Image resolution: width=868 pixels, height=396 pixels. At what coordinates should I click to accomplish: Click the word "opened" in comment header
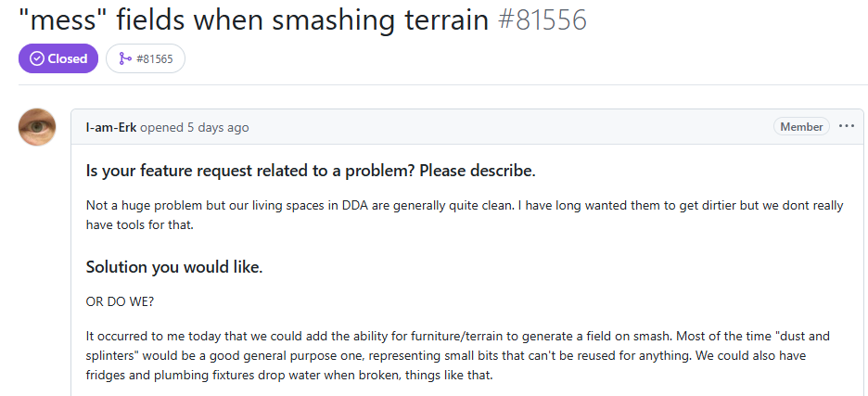[161, 127]
